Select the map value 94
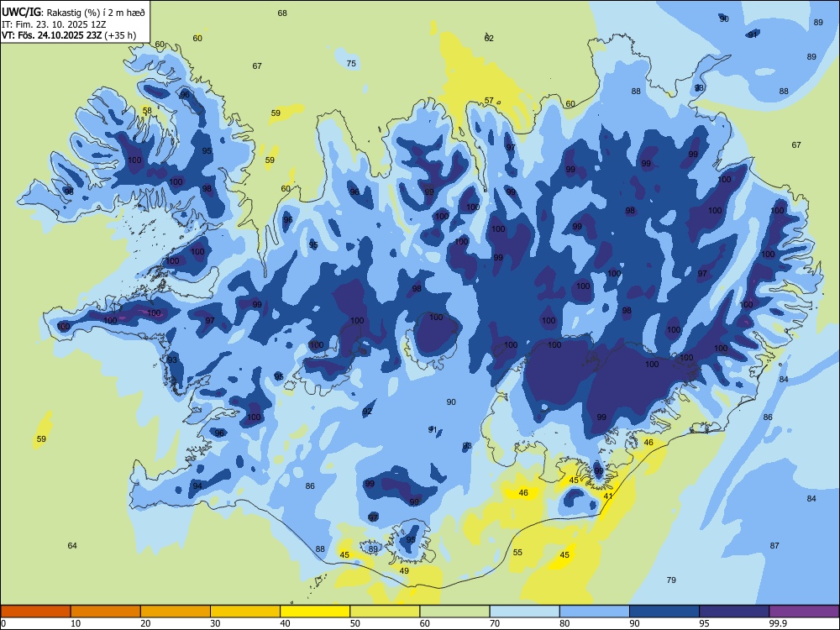Viewport: 840px width, 630px height. coord(197,486)
